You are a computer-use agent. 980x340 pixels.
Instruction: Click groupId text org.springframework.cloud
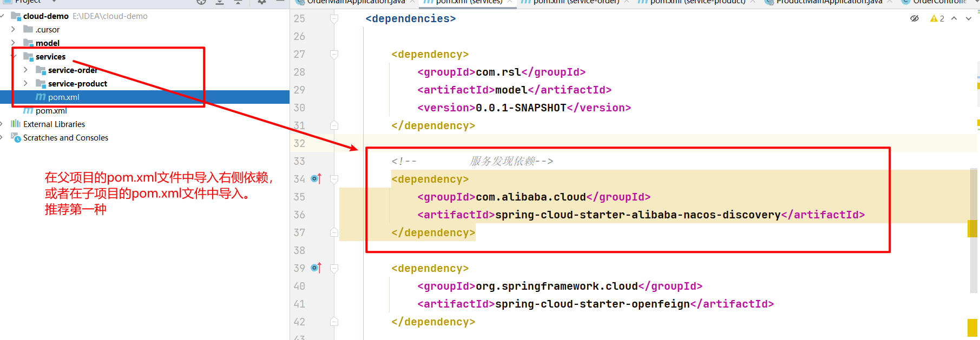pos(557,286)
